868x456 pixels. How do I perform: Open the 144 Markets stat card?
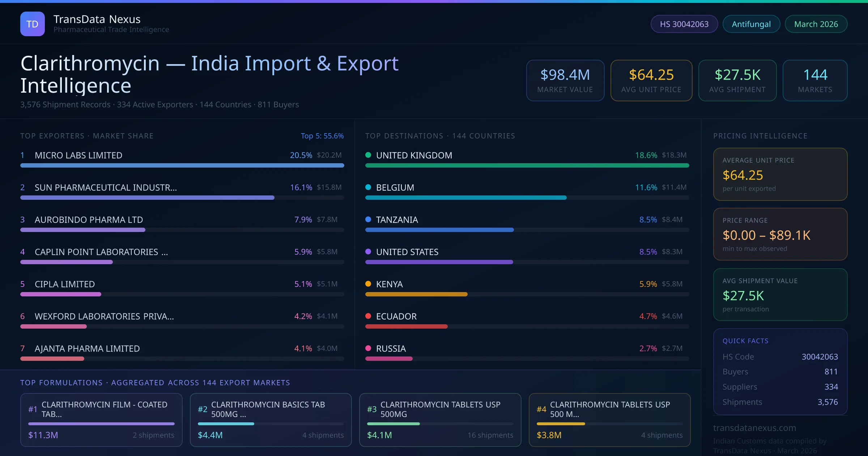(814, 80)
